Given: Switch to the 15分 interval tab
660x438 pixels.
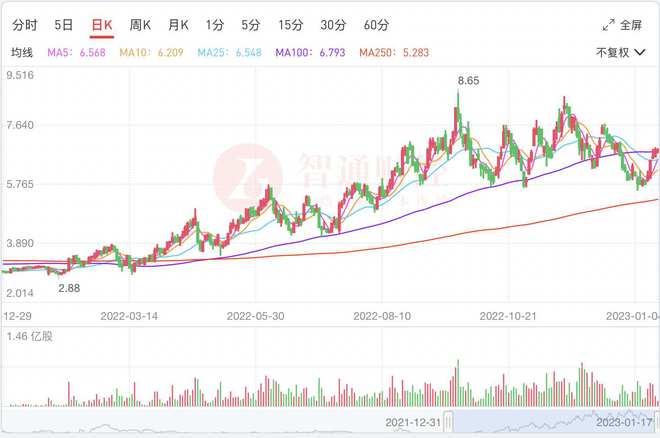Looking at the screenshot, I should click(290, 25).
